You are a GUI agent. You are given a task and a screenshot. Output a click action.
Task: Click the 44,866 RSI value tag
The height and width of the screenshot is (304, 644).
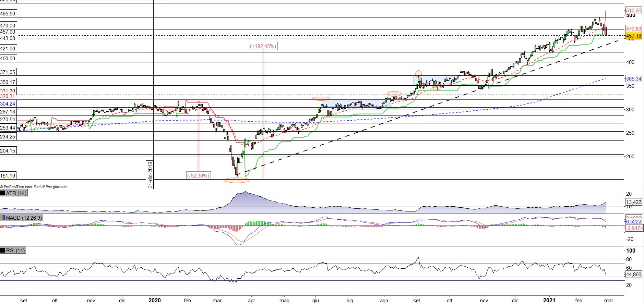(633, 275)
